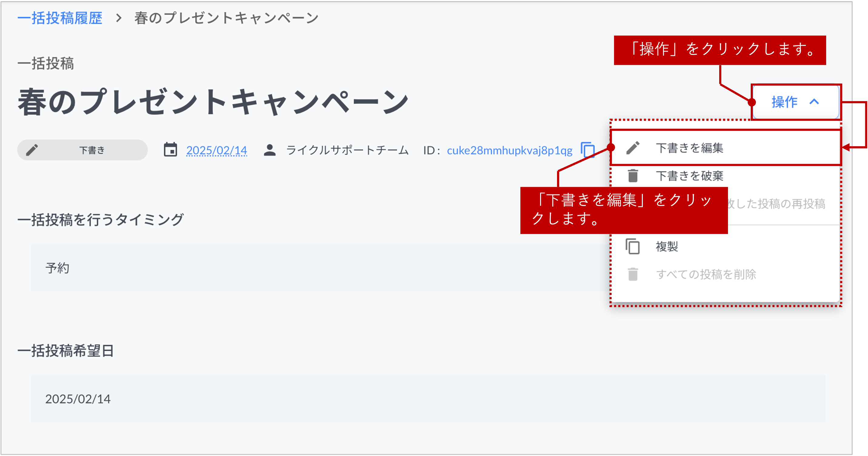The image size is (868, 456).
Task: Collapse the 操作 dropdown via its chevron
Action: tap(815, 103)
